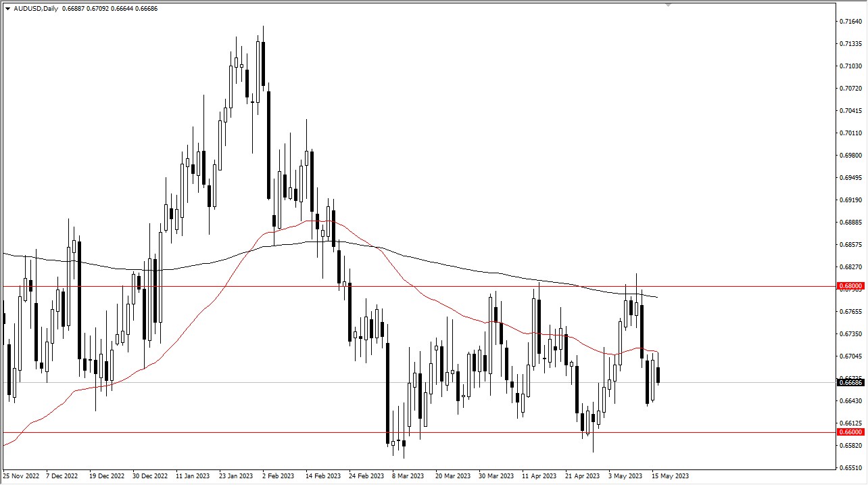Click the 25 Nov 2022 date label

coord(22,476)
